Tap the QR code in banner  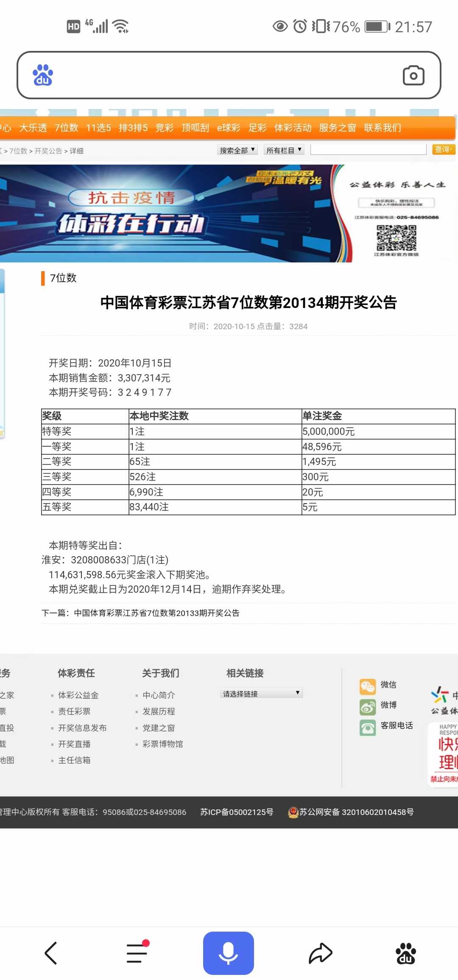[x=397, y=238]
